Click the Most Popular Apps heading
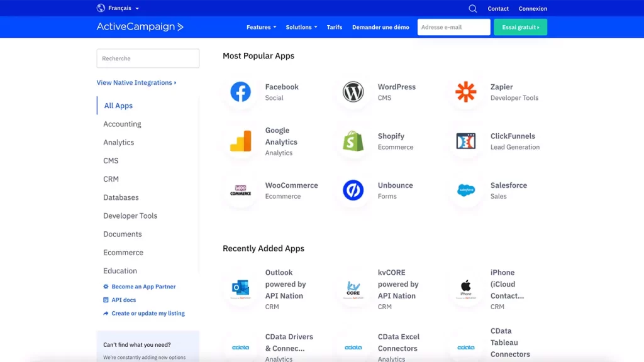Image resolution: width=644 pixels, height=362 pixels. coord(258,56)
